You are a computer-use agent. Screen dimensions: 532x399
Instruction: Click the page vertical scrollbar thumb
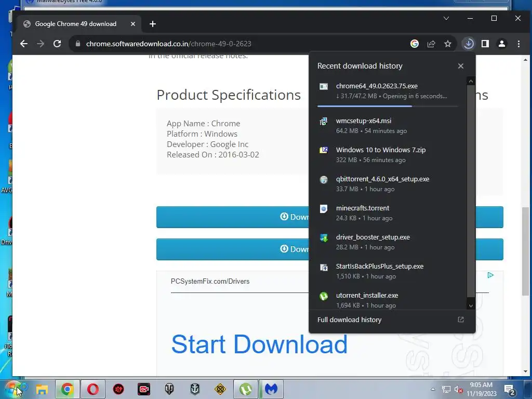coord(525,251)
